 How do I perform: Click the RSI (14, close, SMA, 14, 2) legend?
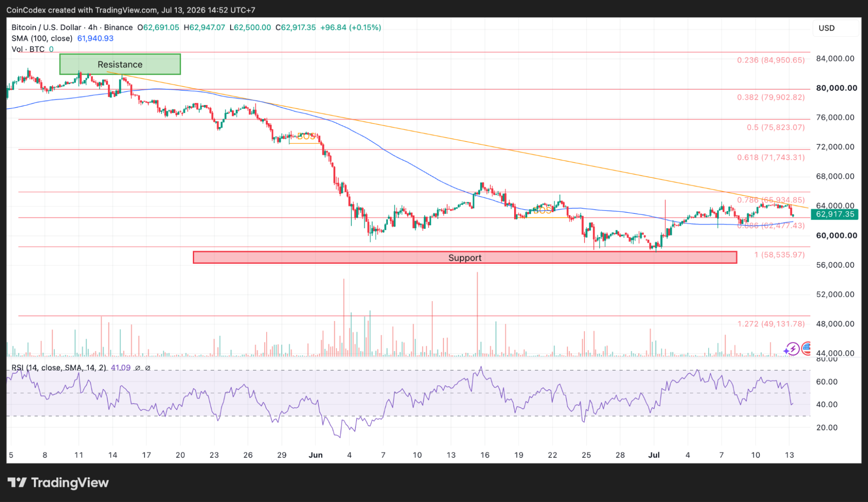[59, 367]
